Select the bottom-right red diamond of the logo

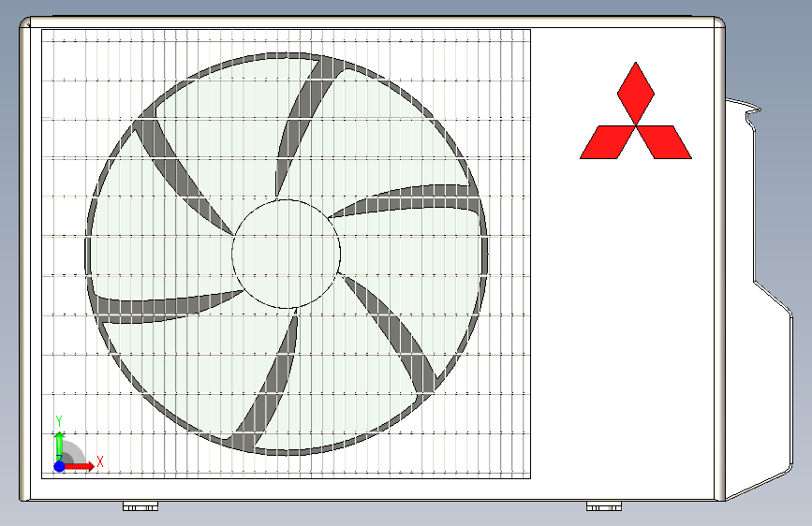click(664, 142)
